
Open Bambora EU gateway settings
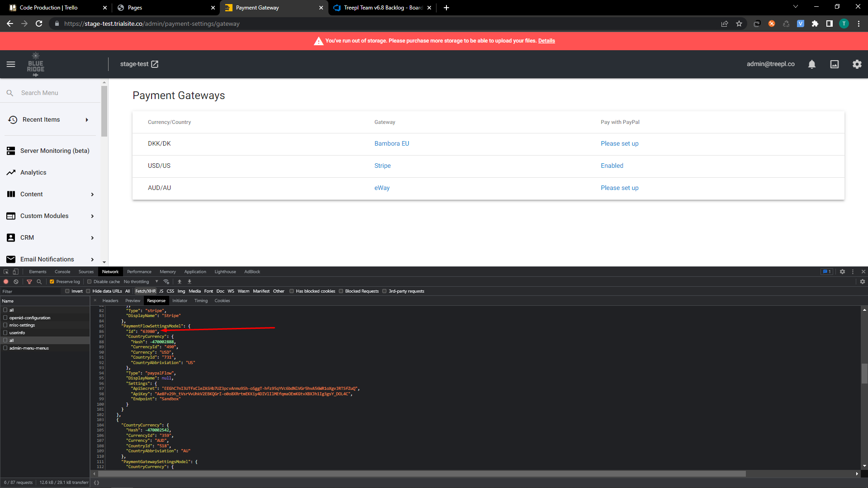pyautogui.click(x=392, y=143)
